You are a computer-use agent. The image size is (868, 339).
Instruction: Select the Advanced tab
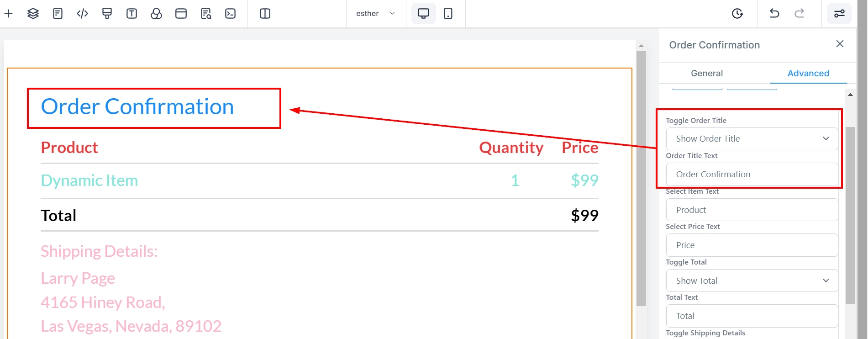click(808, 73)
